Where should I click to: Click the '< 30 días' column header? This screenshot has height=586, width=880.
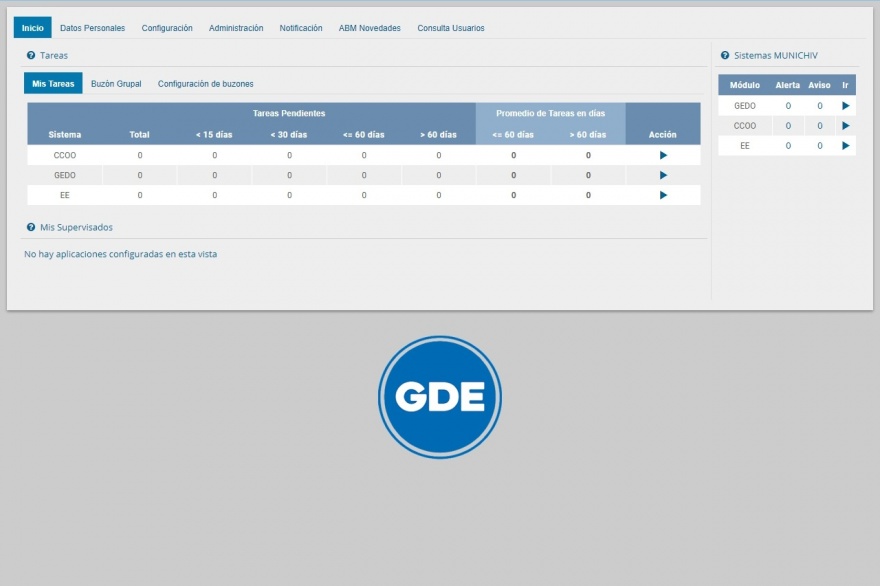[288, 135]
